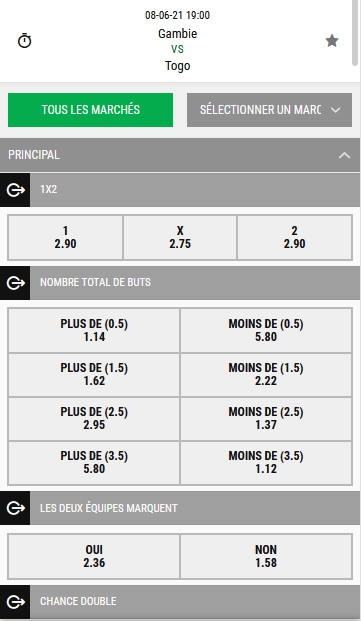Click the arrow icon next to 1X2
This screenshot has height=621, width=361.
15,190
